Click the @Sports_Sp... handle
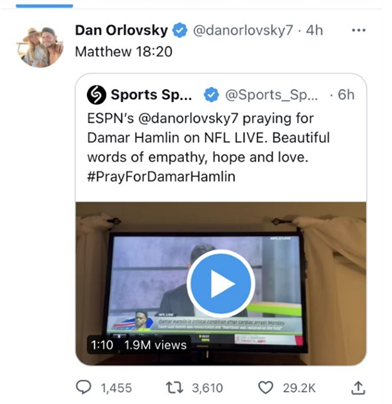This screenshot has width=392, height=404. (272, 95)
